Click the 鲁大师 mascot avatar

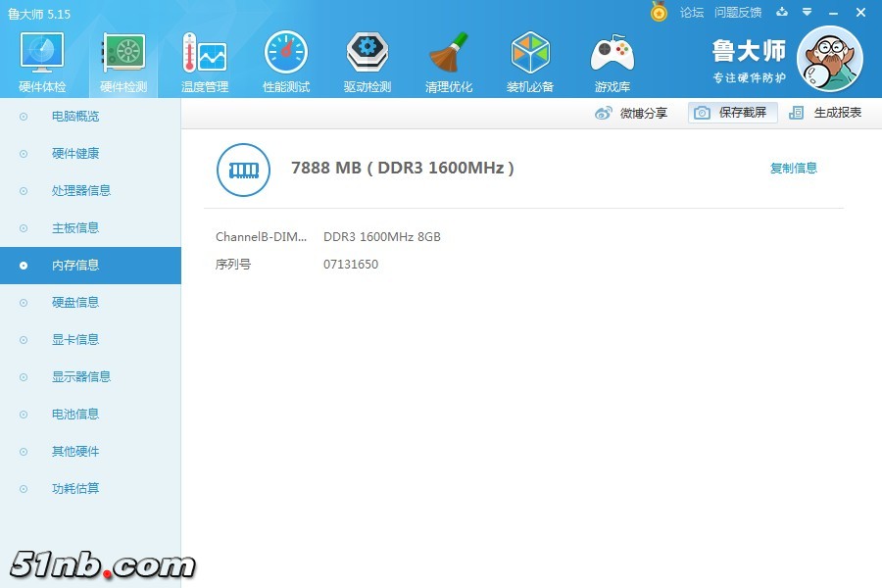click(829, 59)
